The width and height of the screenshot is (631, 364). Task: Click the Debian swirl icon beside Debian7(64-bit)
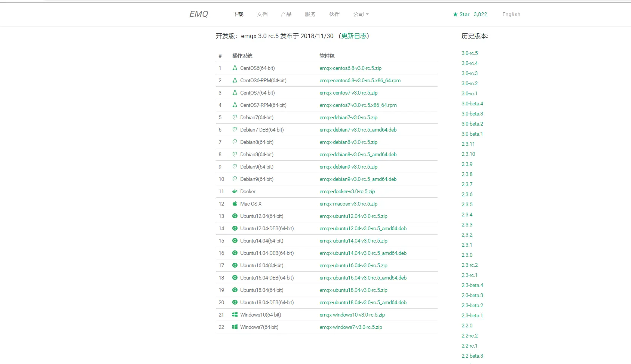click(x=235, y=117)
